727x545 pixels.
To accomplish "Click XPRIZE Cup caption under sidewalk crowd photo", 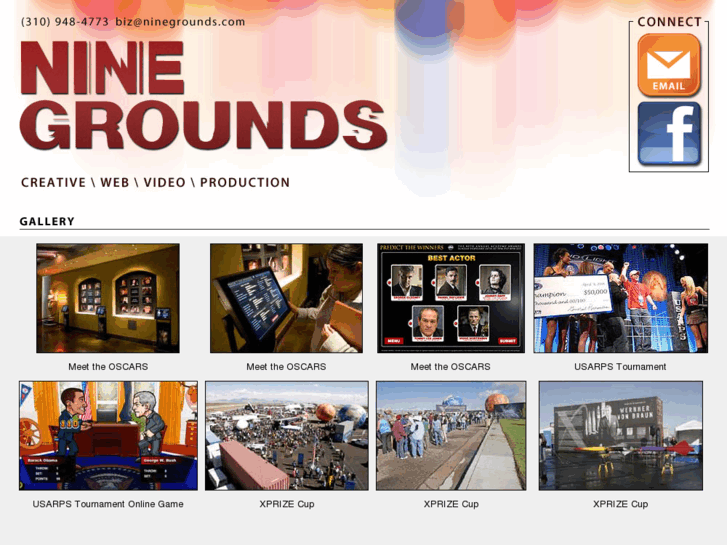I will pyautogui.click(x=451, y=504).
